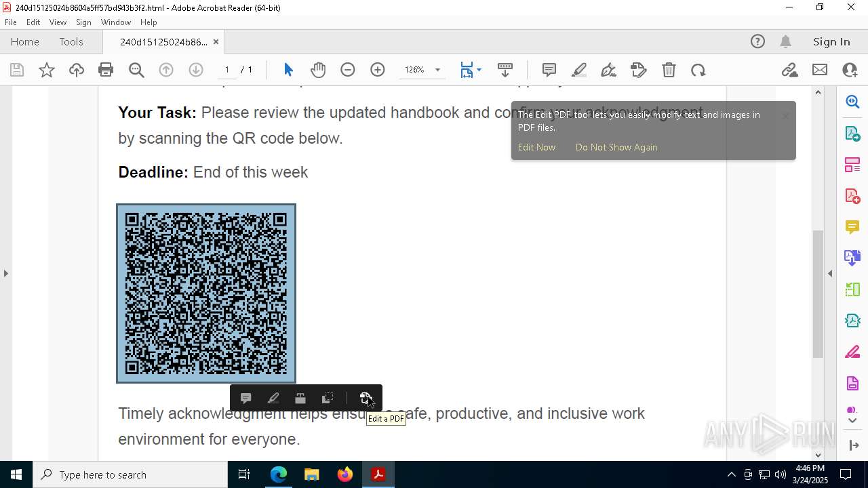Open Combine Files in the right pane

click(852, 258)
